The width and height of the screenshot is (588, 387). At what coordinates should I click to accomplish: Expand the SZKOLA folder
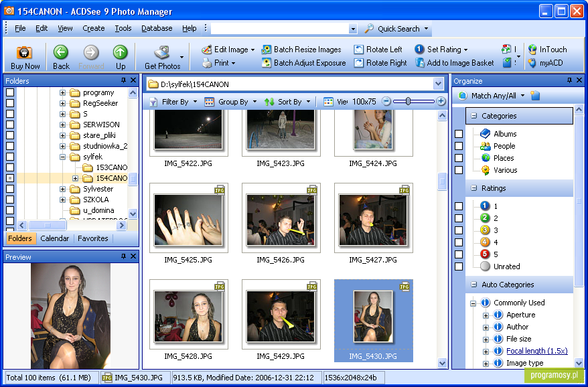(63, 200)
